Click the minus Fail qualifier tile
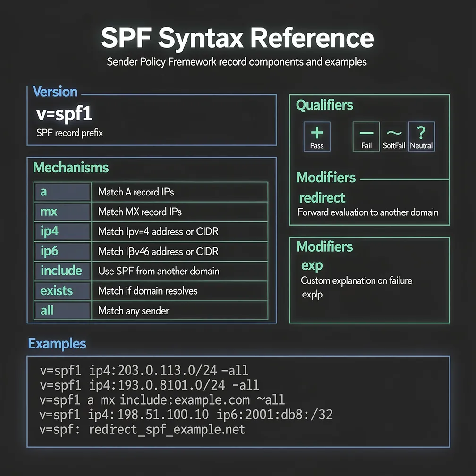Screen dimensions: 476x476 [366, 136]
